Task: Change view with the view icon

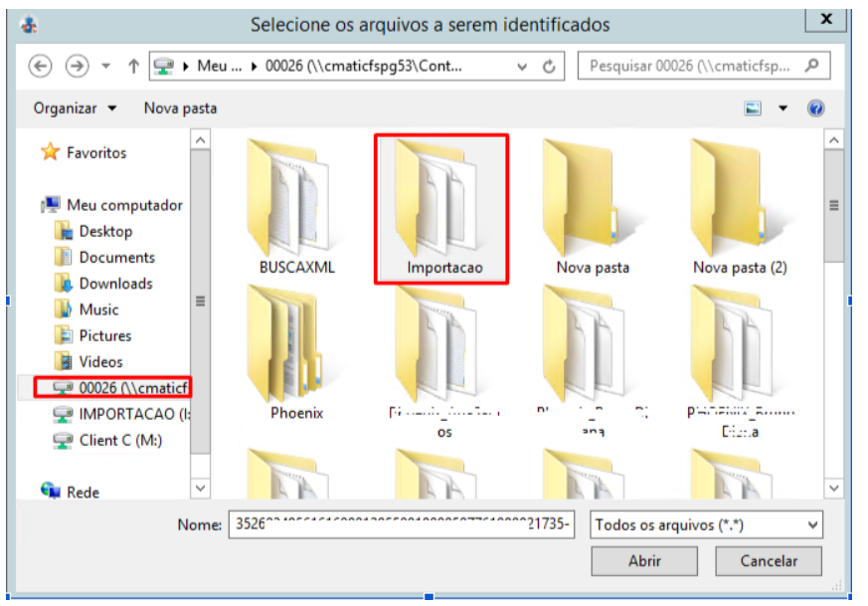Action: coord(753,108)
